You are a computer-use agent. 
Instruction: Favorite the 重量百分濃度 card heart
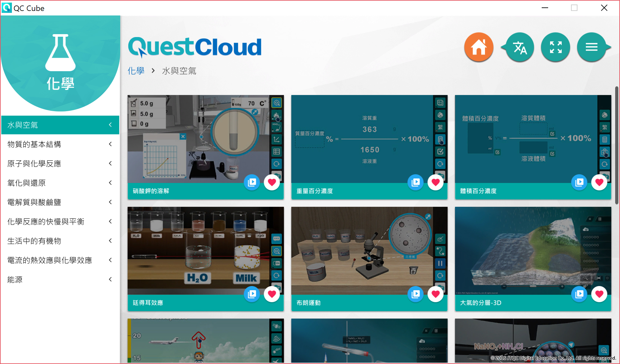[436, 182]
